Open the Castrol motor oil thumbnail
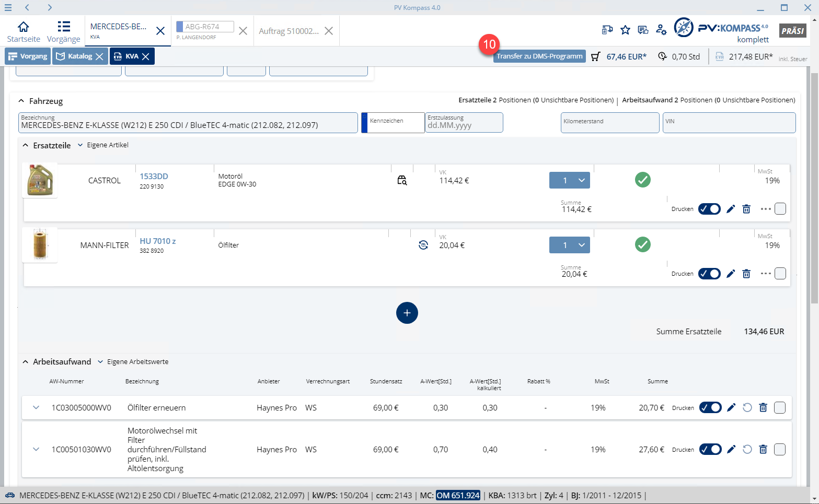 pos(40,180)
